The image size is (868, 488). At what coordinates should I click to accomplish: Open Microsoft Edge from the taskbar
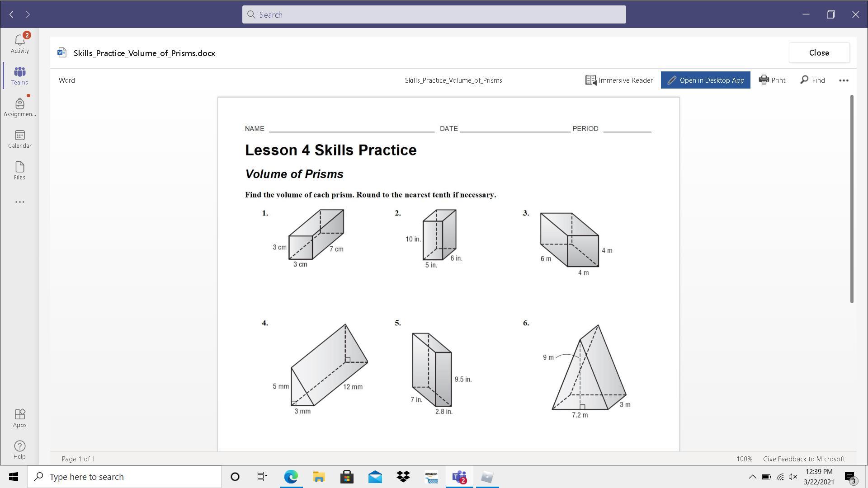click(291, 477)
